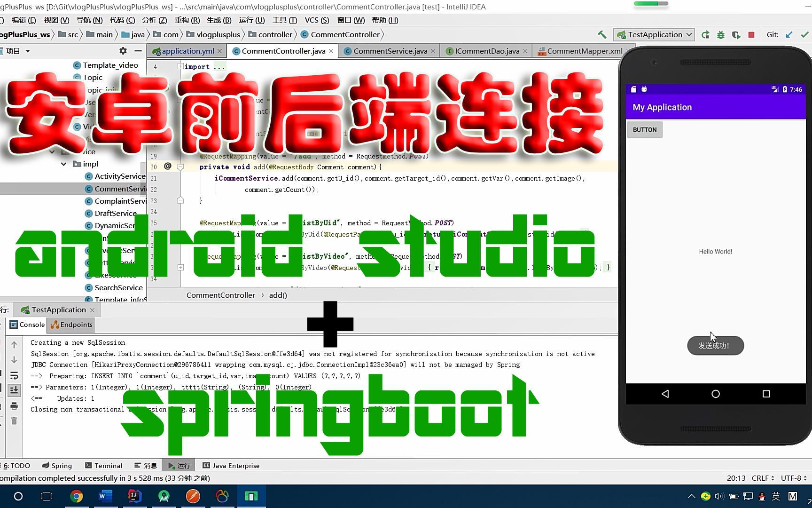Click the UTF-8 encoding selector
This screenshot has width=812, height=508.
[794, 478]
